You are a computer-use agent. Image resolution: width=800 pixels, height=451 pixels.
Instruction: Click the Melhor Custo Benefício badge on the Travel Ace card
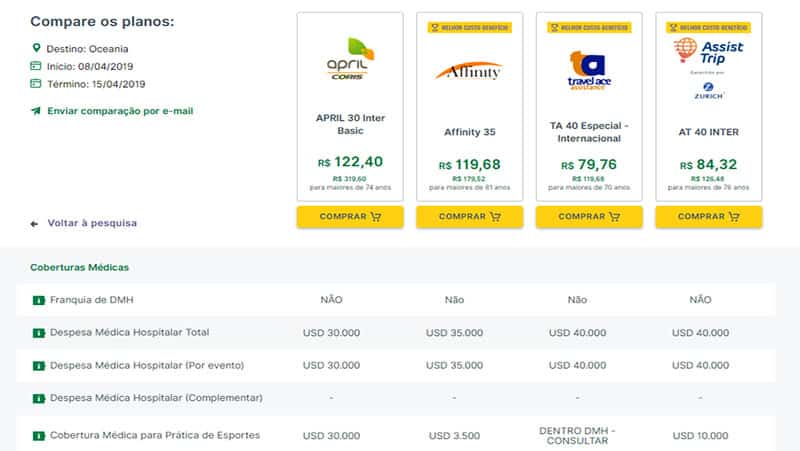[x=589, y=28]
